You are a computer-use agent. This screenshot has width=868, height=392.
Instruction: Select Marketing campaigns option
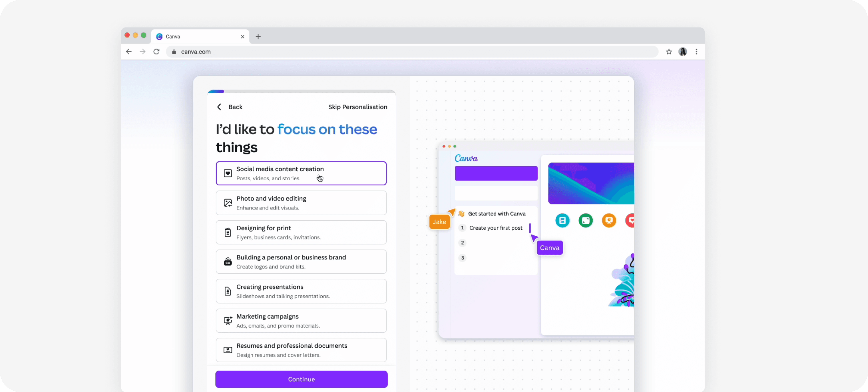pyautogui.click(x=301, y=321)
